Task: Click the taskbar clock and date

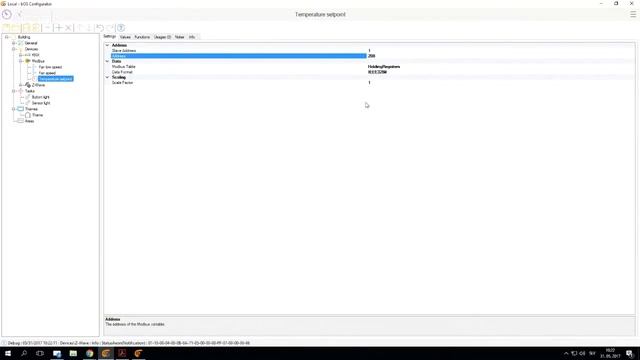Action: [x=610, y=353]
